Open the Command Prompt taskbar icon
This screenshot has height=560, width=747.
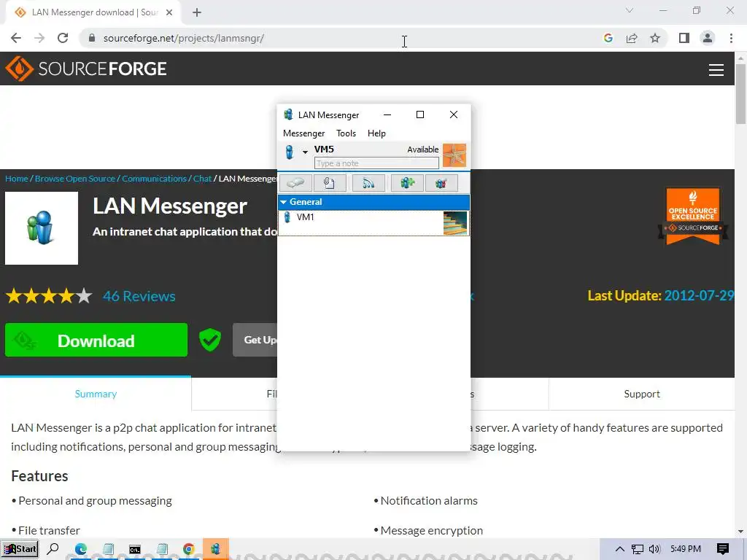135,549
